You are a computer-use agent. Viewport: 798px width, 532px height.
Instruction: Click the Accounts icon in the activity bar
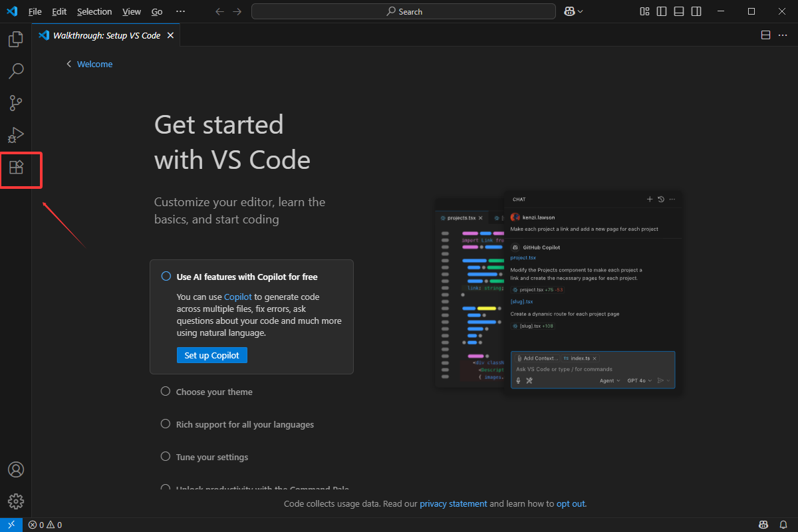click(15, 469)
